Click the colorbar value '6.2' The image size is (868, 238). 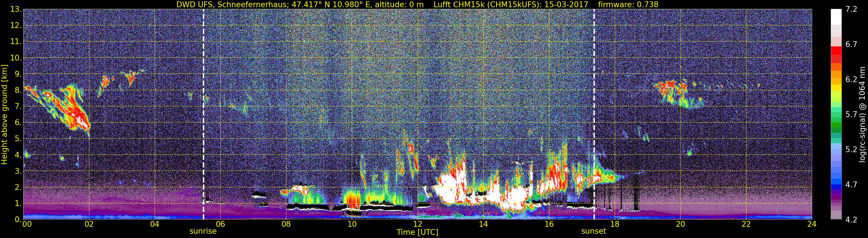coord(851,80)
